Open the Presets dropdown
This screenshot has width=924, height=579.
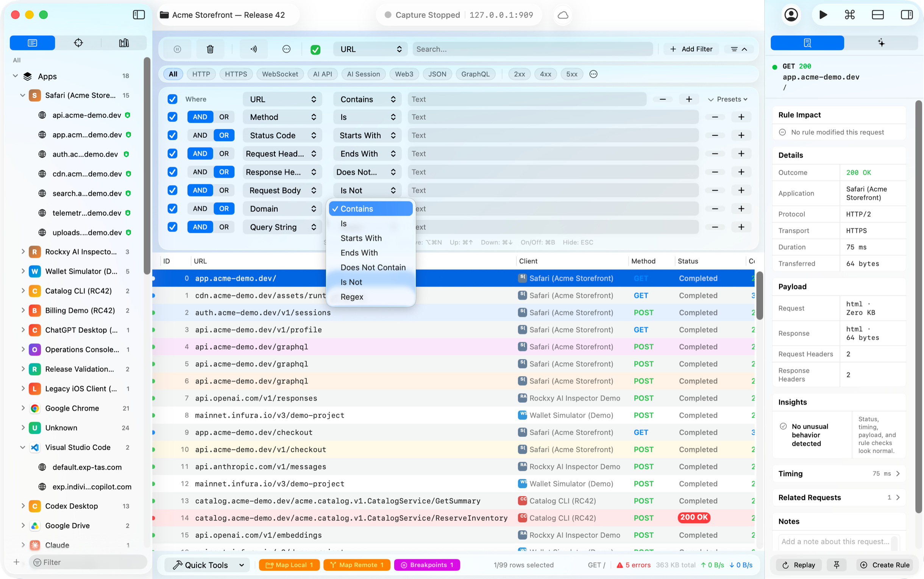728,99
